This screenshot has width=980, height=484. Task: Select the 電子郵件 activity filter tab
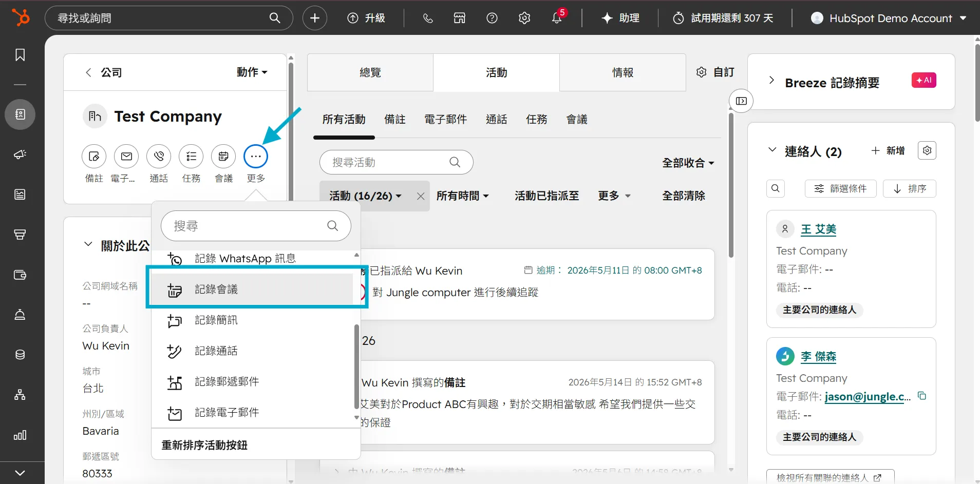(x=445, y=120)
